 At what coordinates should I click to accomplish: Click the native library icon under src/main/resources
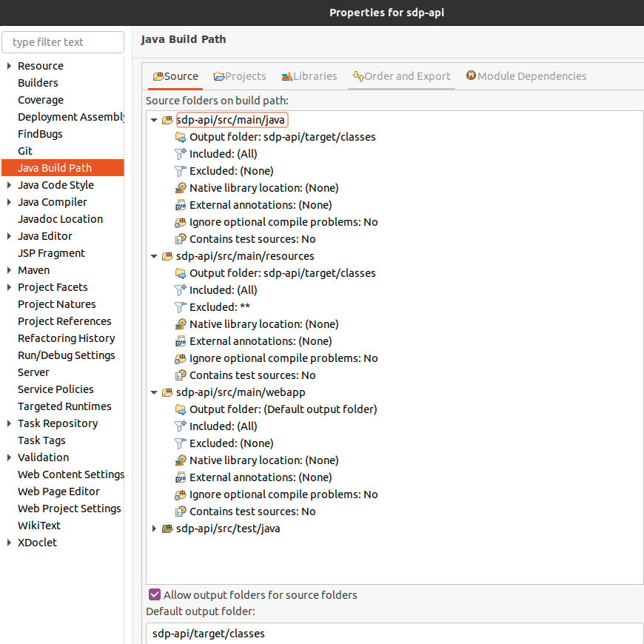pyautogui.click(x=181, y=324)
